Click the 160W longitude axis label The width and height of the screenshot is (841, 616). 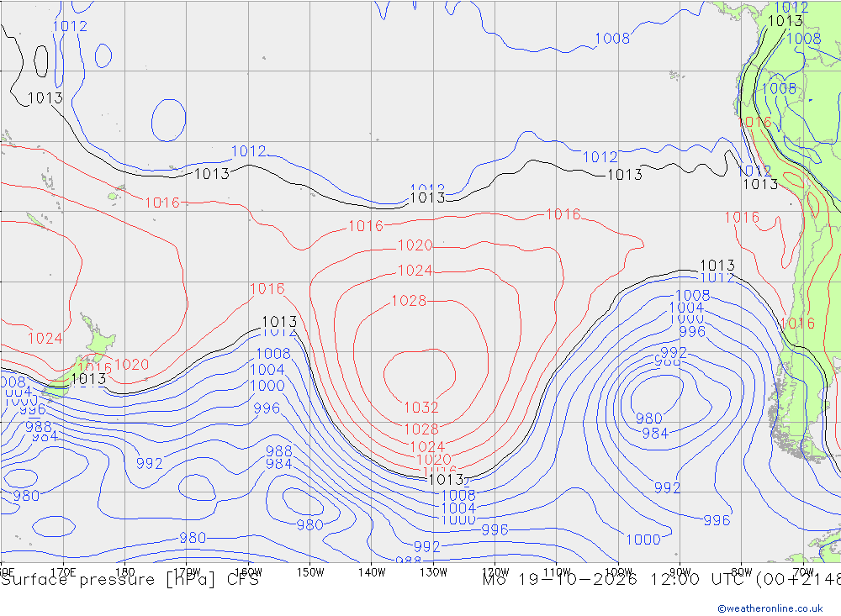[248, 572]
